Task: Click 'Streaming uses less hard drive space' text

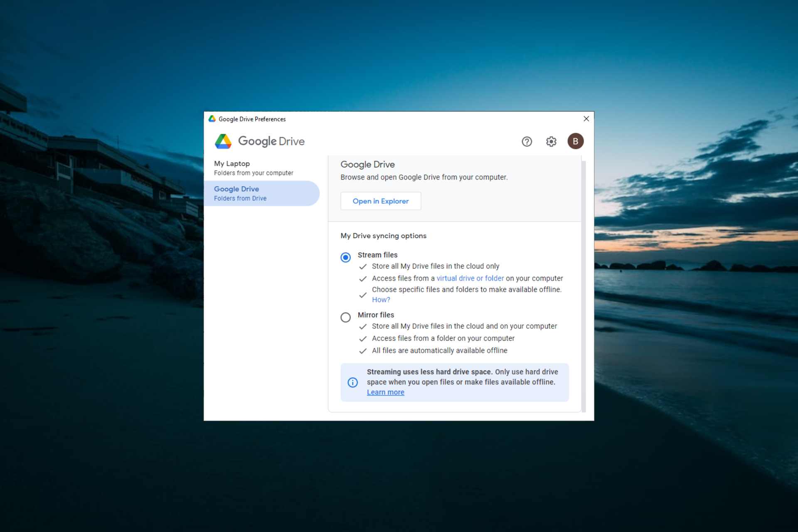Action: point(429,372)
